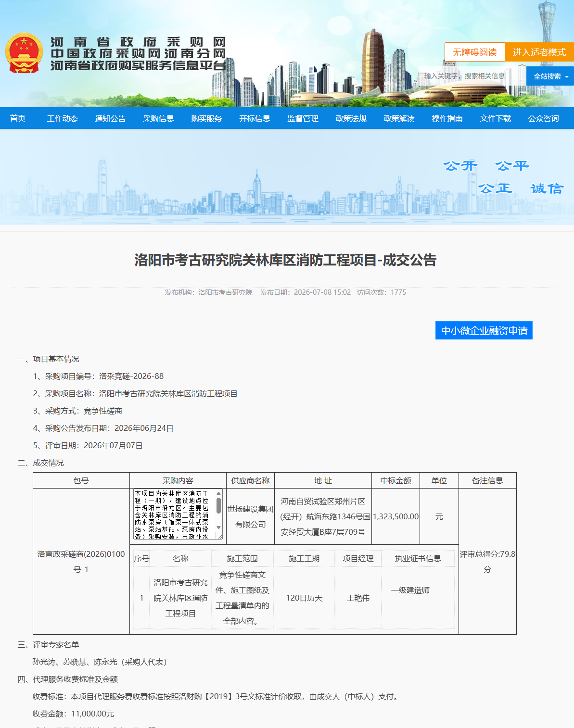Click section heading 四、代理服务收费标准及金额
574x728 pixels.
pos(67,679)
